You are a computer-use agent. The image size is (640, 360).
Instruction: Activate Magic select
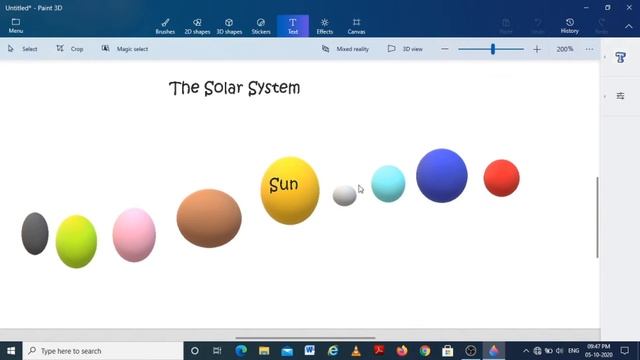pos(124,49)
